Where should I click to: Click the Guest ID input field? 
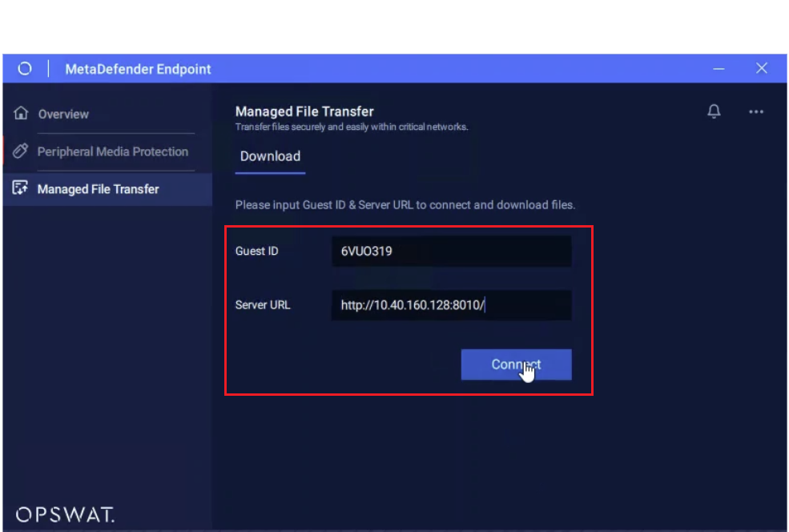click(451, 251)
